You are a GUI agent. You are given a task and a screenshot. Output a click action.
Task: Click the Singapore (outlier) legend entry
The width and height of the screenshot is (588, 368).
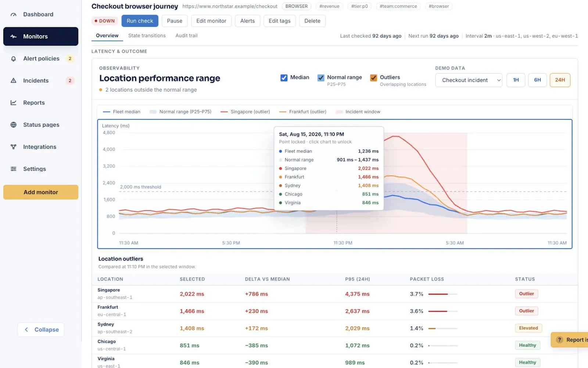tap(245, 112)
